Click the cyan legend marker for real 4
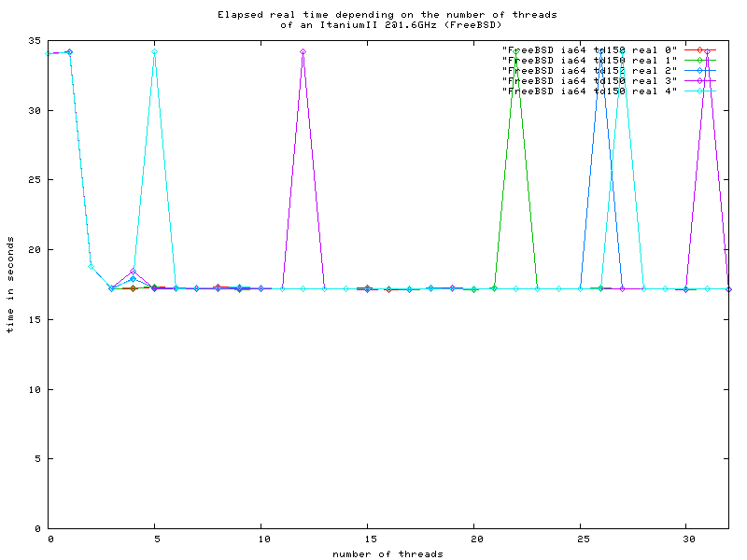Screen dimensions: 747x560 (699, 91)
